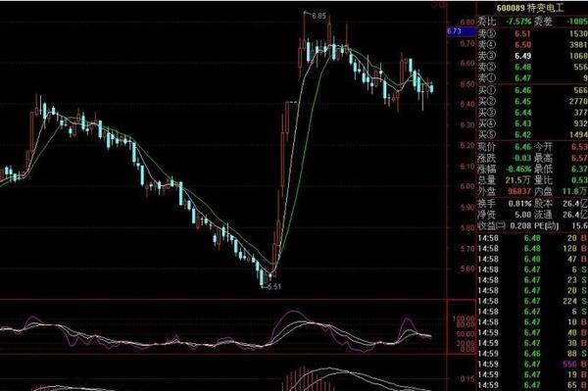Click the blue 6.73 price axis label
This screenshot has height=391, width=588.
pyautogui.click(x=462, y=31)
